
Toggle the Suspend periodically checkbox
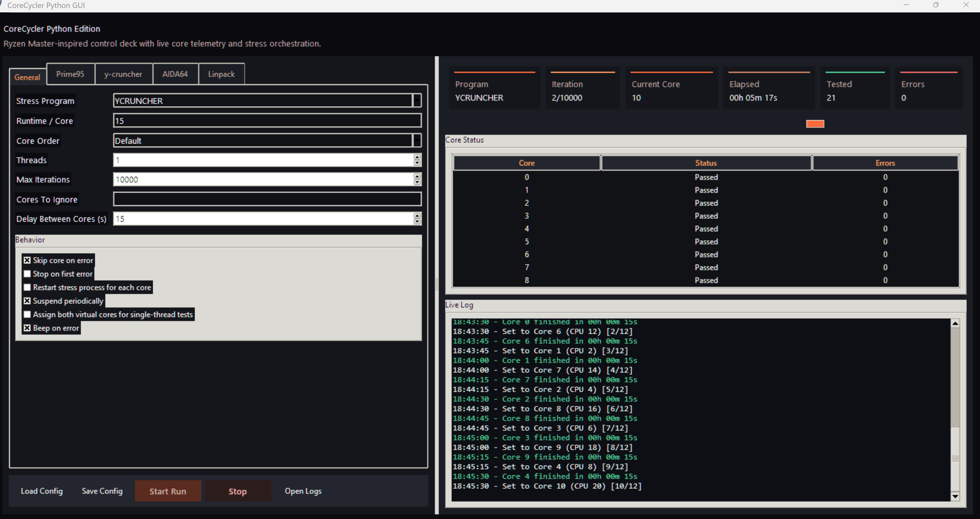click(x=27, y=301)
